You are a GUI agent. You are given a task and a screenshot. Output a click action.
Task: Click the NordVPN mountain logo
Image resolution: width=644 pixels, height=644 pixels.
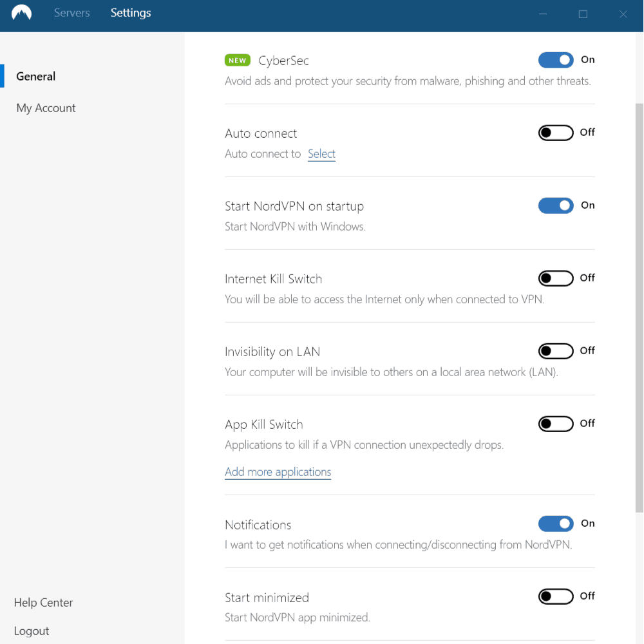click(22, 13)
